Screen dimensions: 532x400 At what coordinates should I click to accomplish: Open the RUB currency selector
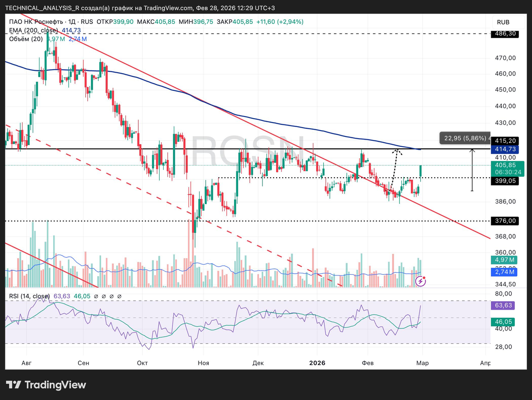pos(503,22)
